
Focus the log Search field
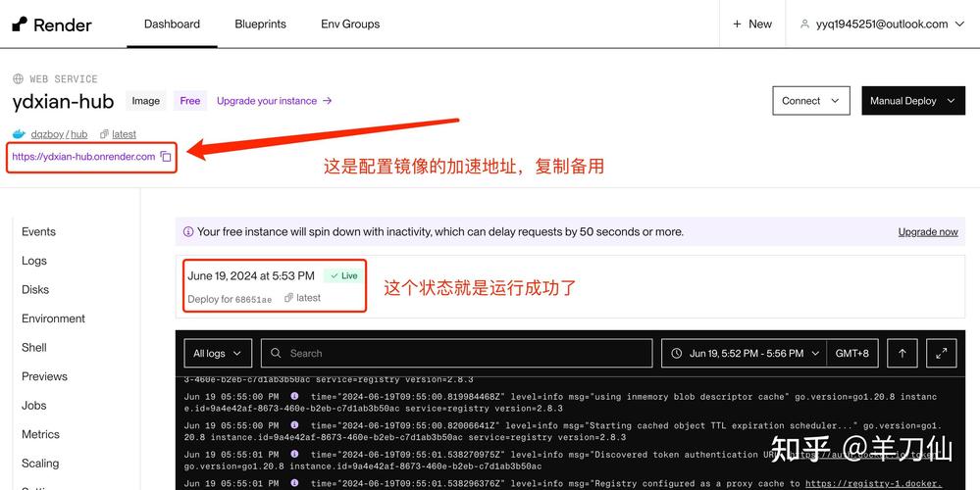click(x=457, y=354)
